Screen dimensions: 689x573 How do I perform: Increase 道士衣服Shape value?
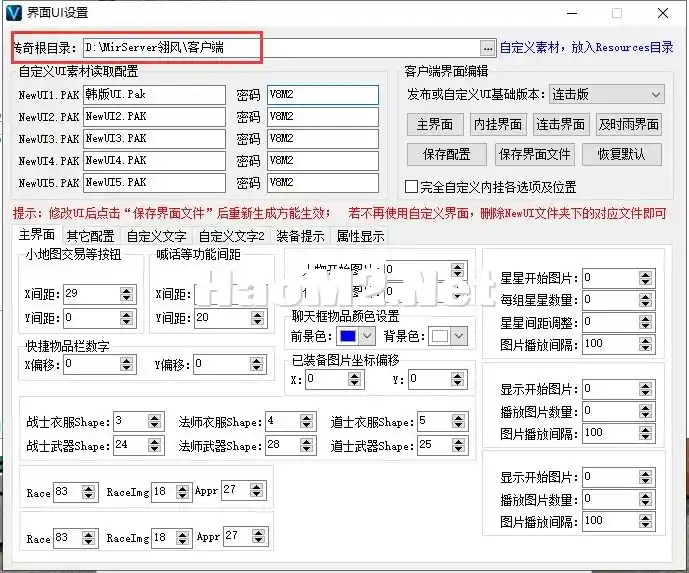458,418
